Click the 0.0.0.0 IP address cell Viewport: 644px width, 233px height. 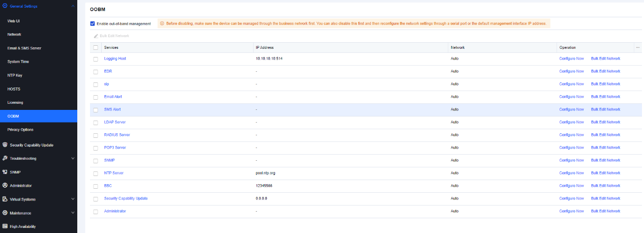tap(261, 198)
